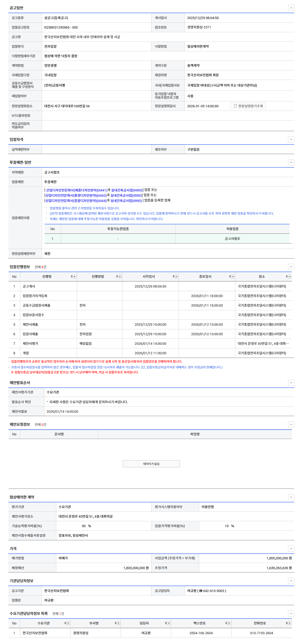Viewport: 300px width, 644px height.
Task: Collapse the 가격 section chevron
Action: click(291, 548)
